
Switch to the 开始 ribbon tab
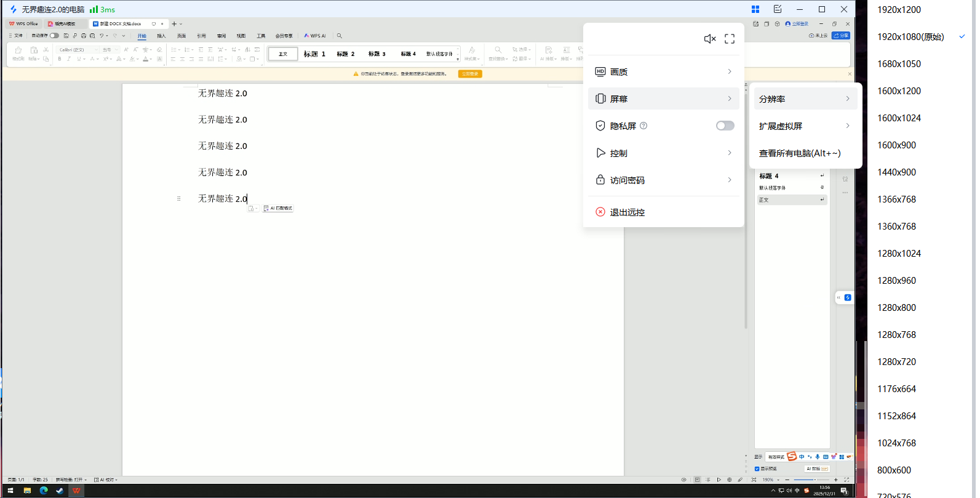(x=142, y=36)
